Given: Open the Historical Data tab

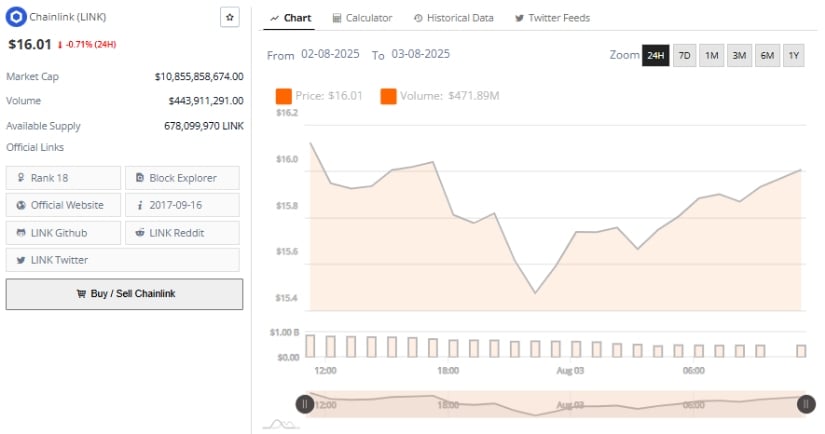Looking at the screenshot, I should 454,18.
